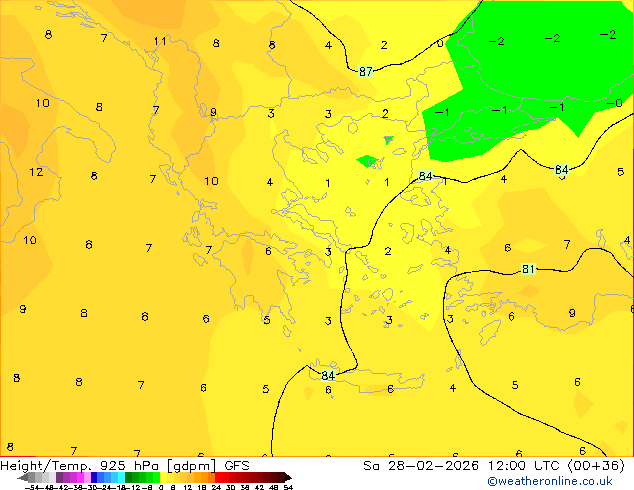
Task: Pick the cyan legend swatch near -18
Action: point(121,477)
